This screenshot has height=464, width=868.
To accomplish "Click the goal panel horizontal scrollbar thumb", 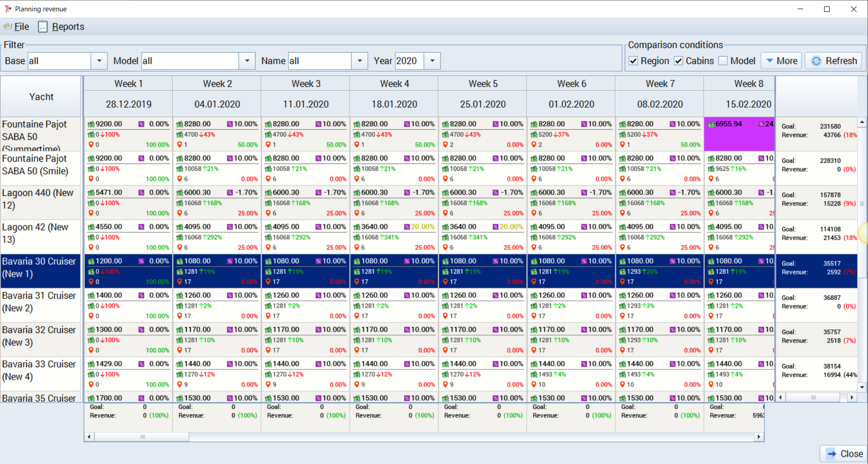I will coord(813,397).
